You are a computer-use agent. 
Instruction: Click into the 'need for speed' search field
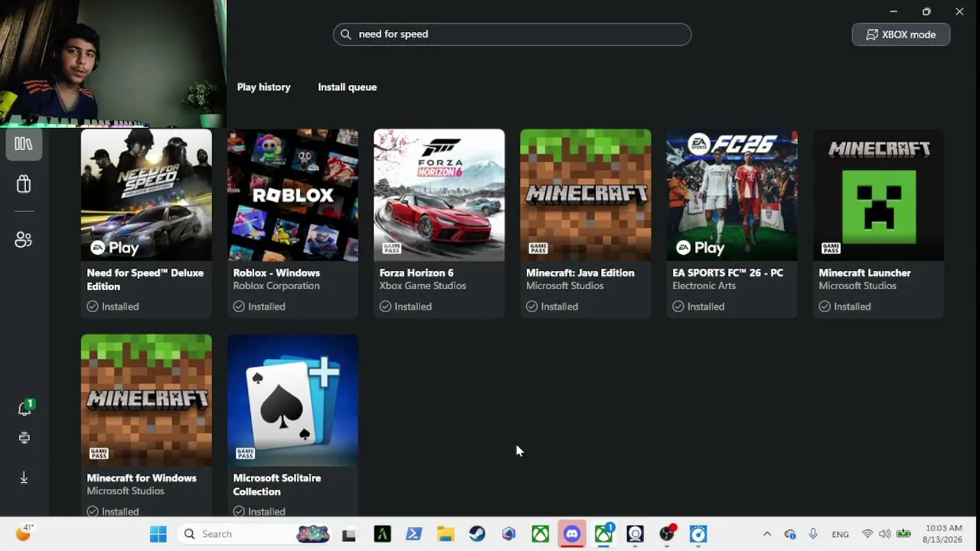click(x=512, y=34)
